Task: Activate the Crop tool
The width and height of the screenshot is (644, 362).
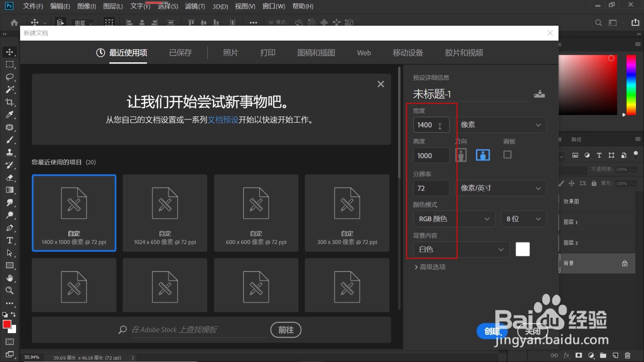Action: tap(10, 102)
